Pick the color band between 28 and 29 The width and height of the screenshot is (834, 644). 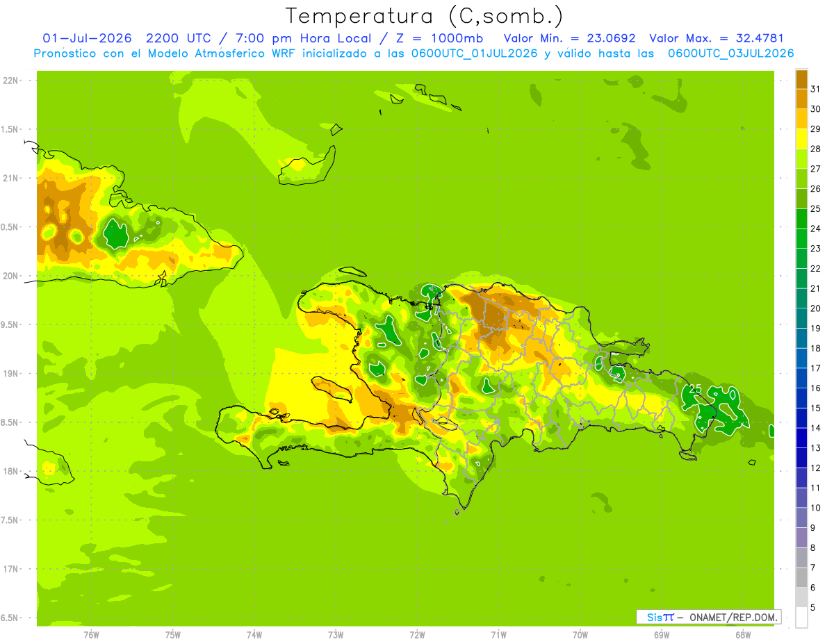pyautogui.click(x=801, y=139)
